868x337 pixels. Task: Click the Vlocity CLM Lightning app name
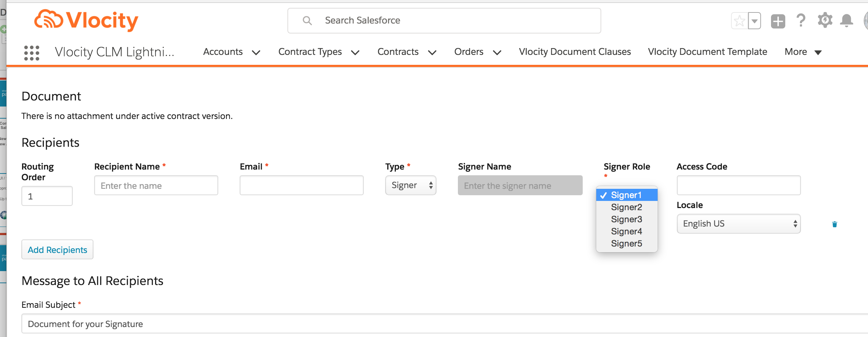114,52
